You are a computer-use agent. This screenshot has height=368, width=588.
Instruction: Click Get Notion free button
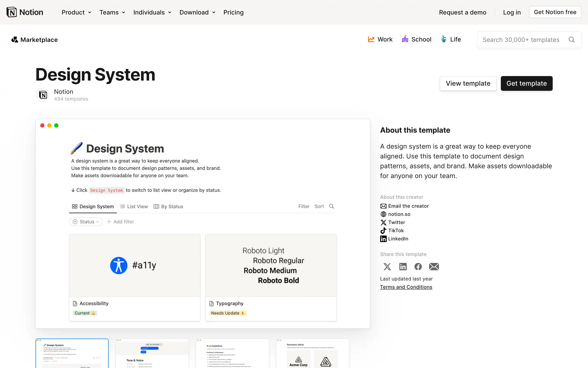555,12
